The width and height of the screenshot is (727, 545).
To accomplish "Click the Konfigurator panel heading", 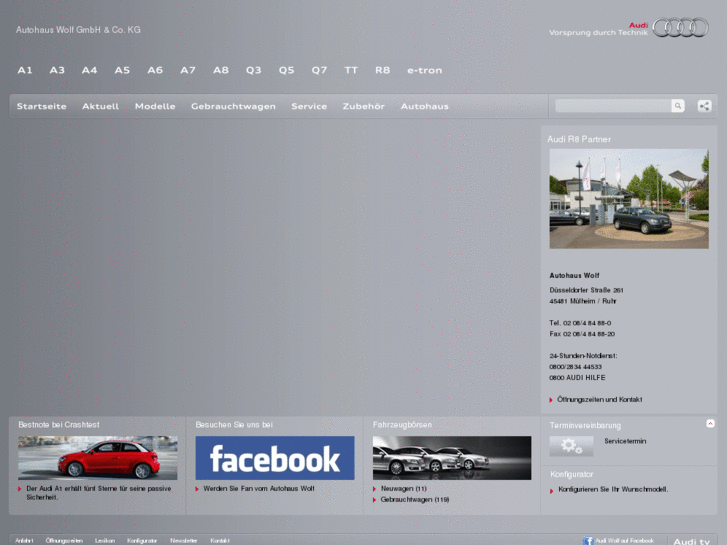I will 572,474.
